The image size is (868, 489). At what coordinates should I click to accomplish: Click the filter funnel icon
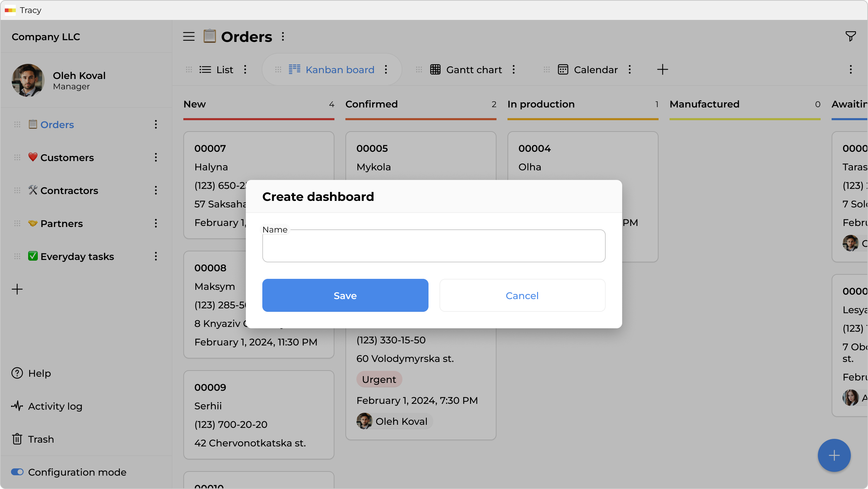tap(850, 36)
